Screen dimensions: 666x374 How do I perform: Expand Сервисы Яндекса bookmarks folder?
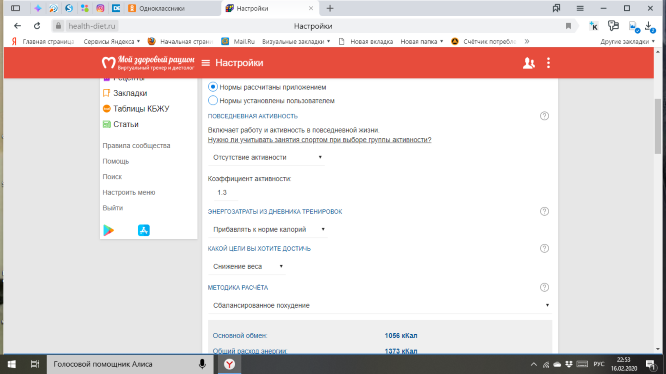[x=112, y=42]
